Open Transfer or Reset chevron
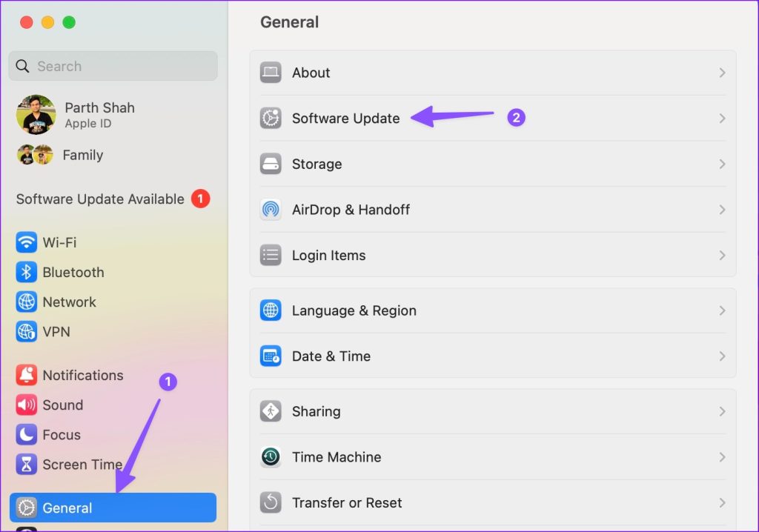Image resolution: width=759 pixels, height=532 pixels. coord(722,502)
